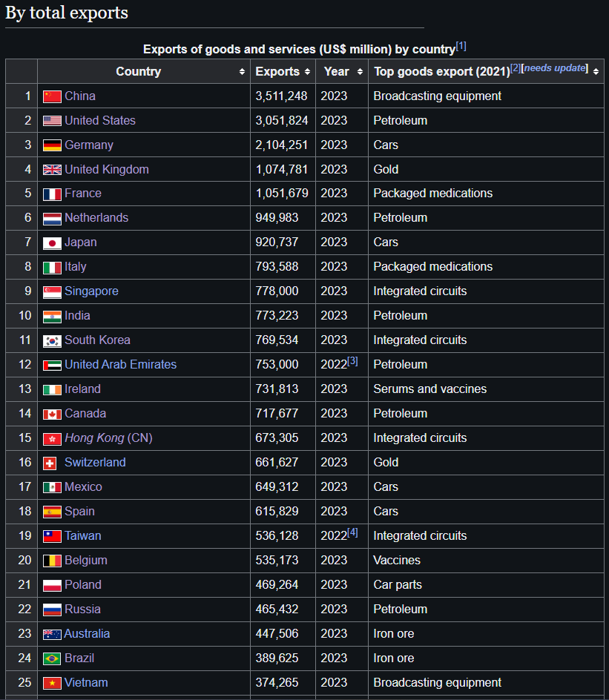Click the Canada flag icon

[52, 415]
